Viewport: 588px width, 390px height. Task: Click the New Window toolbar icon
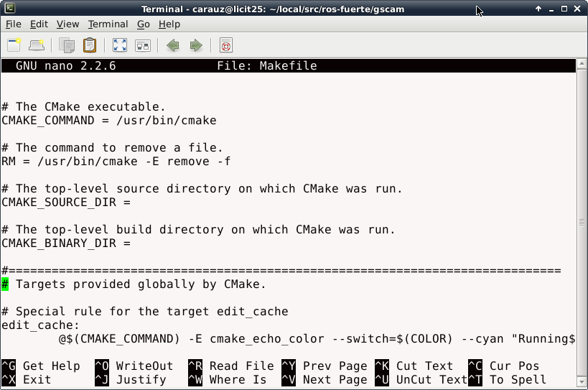[x=37, y=45]
